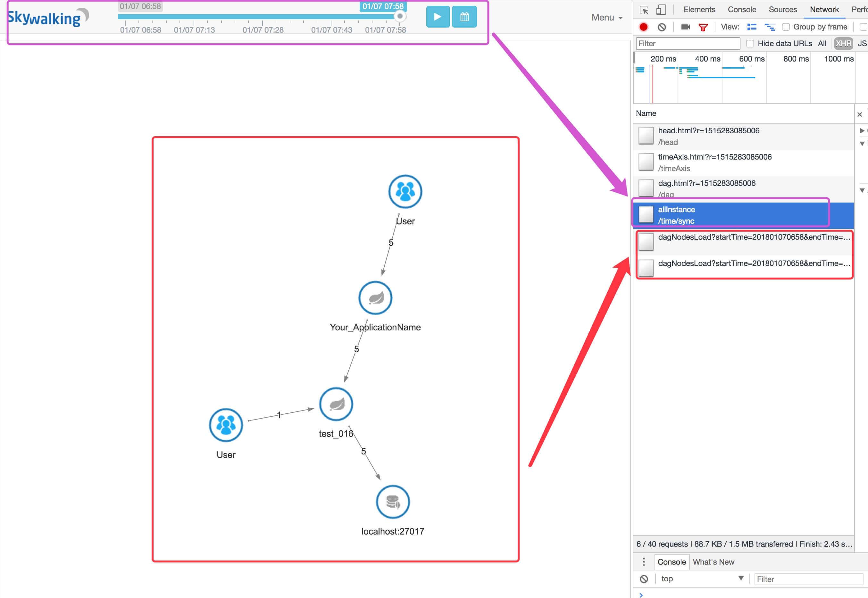Switch to the Elements tab
Image resolution: width=868 pixels, height=598 pixels.
point(699,10)
